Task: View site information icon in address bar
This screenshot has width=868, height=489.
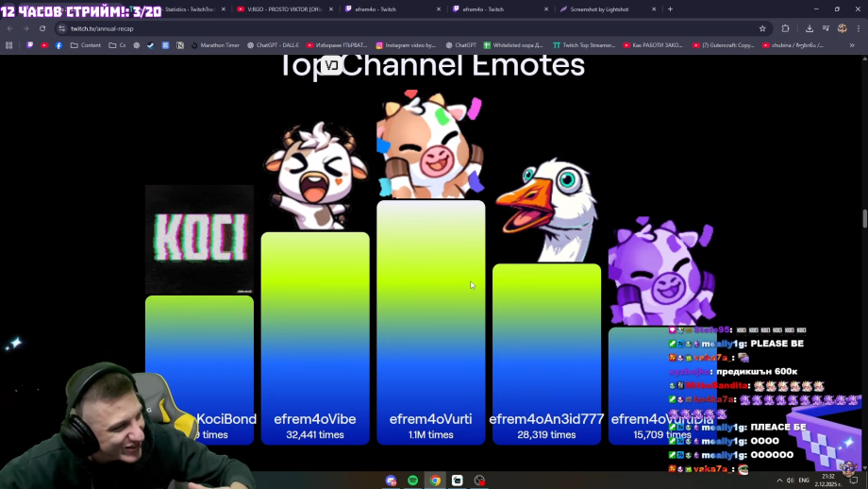Action: point(62,28)
